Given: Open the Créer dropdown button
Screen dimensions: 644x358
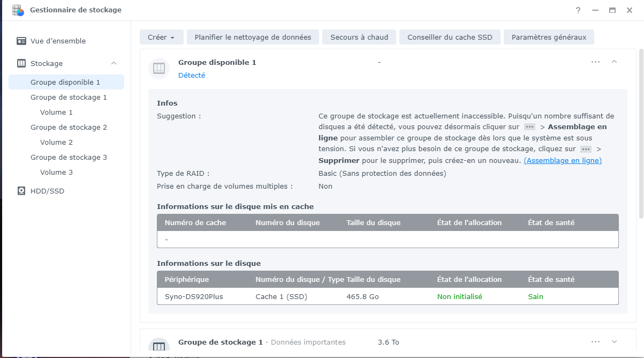Looking at the screenshot, I should (161, 37).
